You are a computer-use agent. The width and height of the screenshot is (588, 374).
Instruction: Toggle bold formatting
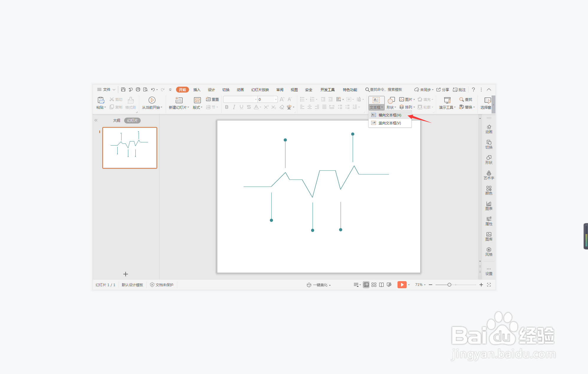(x=226, y=107)
